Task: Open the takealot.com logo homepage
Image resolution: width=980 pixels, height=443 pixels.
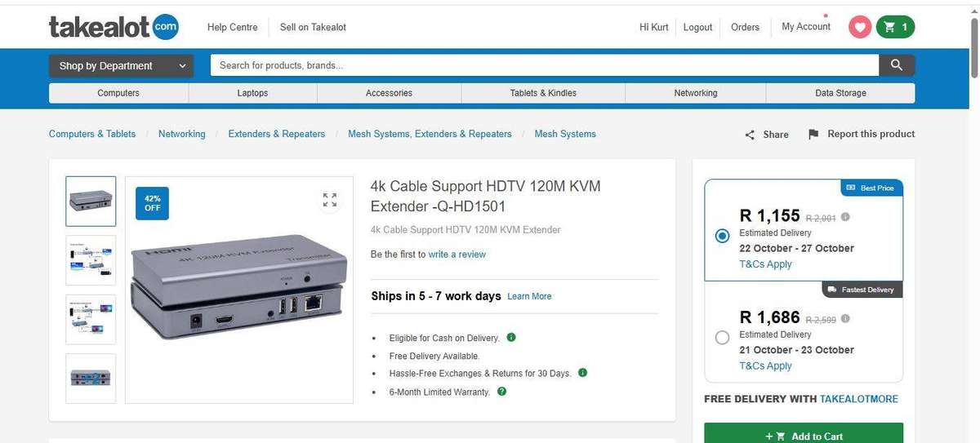Action: pyautogui.click(x=114, y=27)
